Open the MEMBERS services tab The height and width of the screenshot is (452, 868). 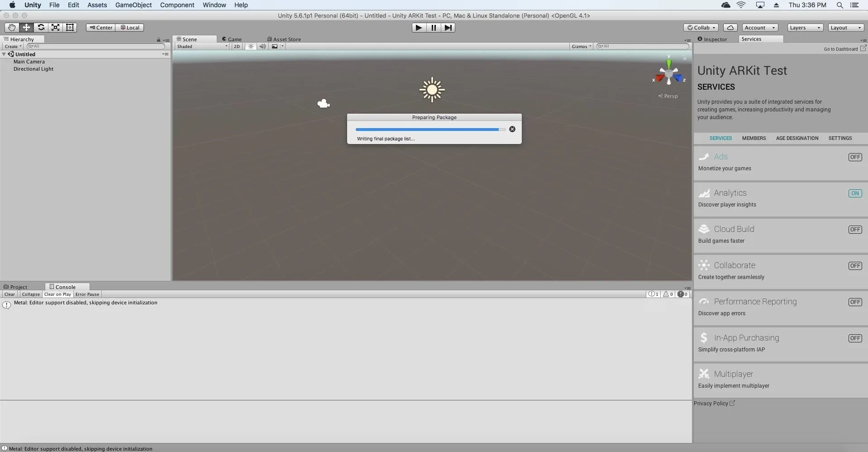pos(754,138)
